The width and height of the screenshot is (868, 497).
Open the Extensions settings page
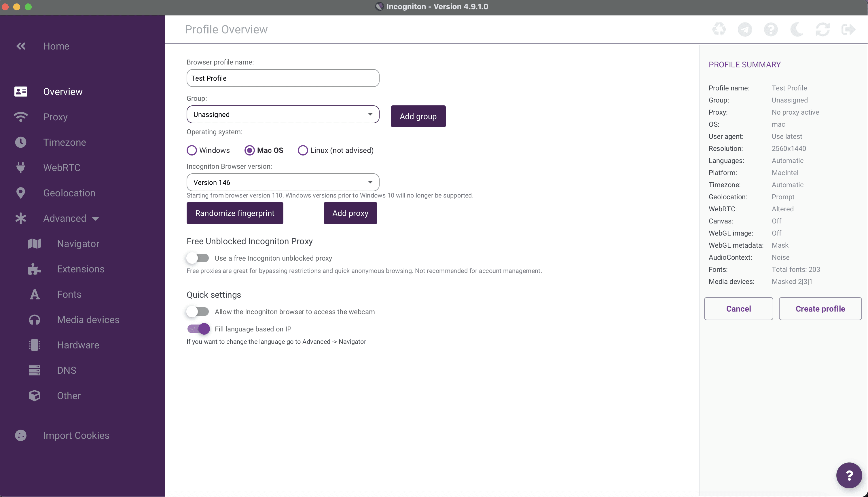tap(81, 269)
